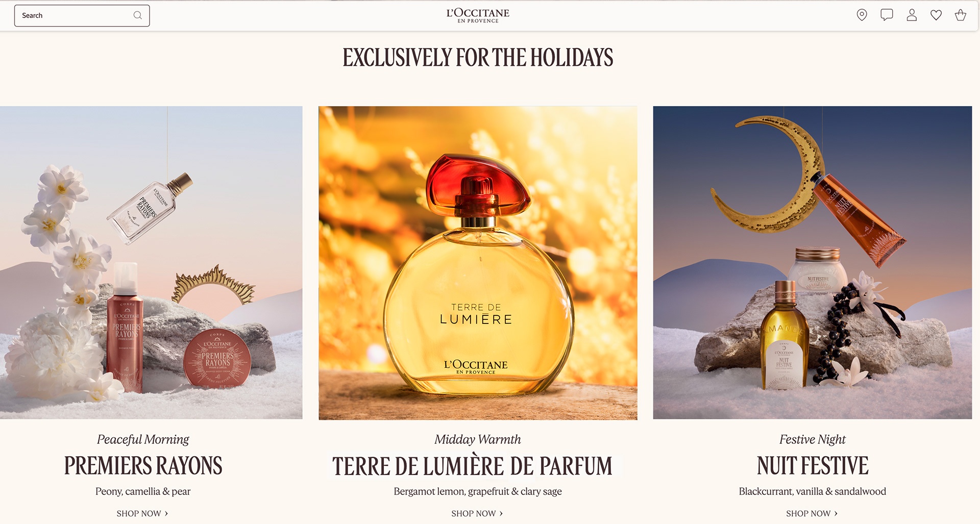Select the Premiers Rayons heading
Screen dimensions: 980x524
(x=143, y=466)
